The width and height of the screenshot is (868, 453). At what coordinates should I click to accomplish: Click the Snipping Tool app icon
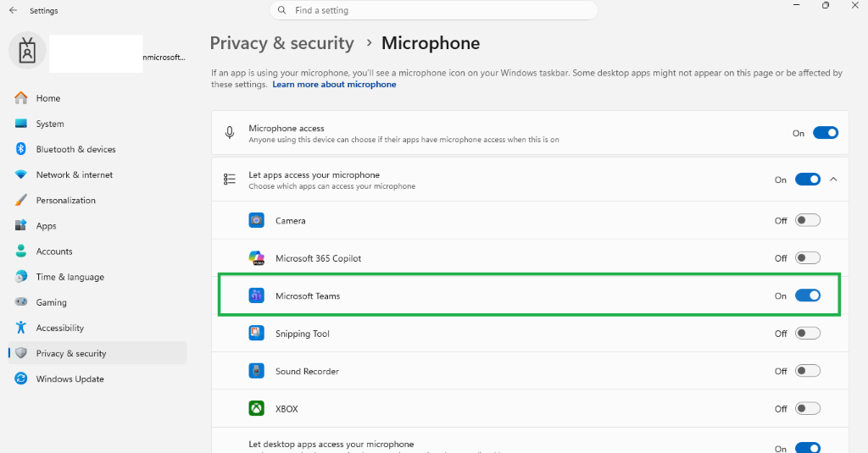pos(256,333)
